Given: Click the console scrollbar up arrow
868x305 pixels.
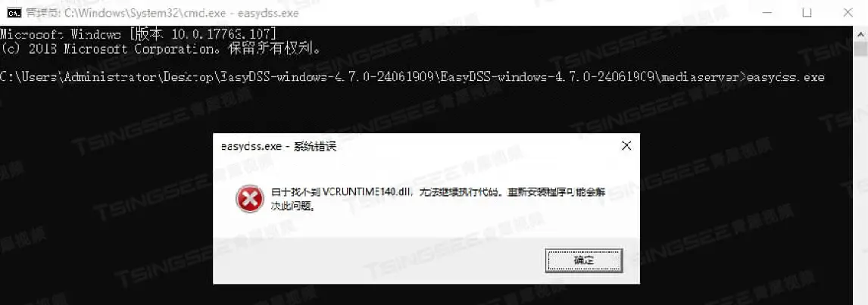Looking at the screenshot, I should (860, 33).
